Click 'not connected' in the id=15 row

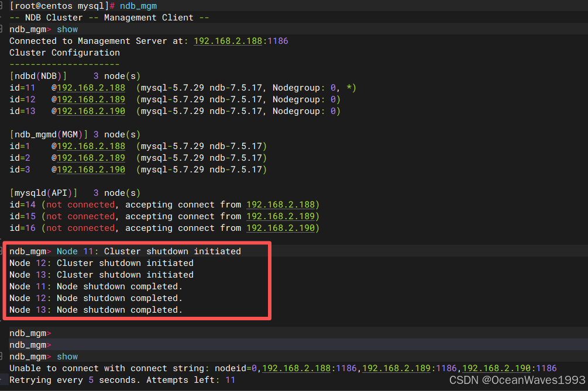coord(80,216)
